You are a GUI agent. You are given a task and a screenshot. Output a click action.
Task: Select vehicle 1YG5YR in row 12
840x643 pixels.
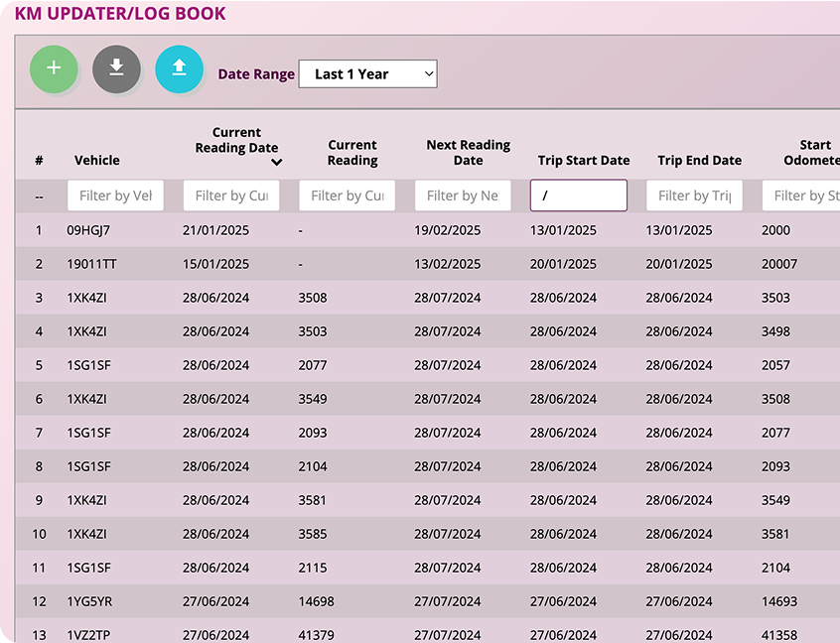click(89, 601)
